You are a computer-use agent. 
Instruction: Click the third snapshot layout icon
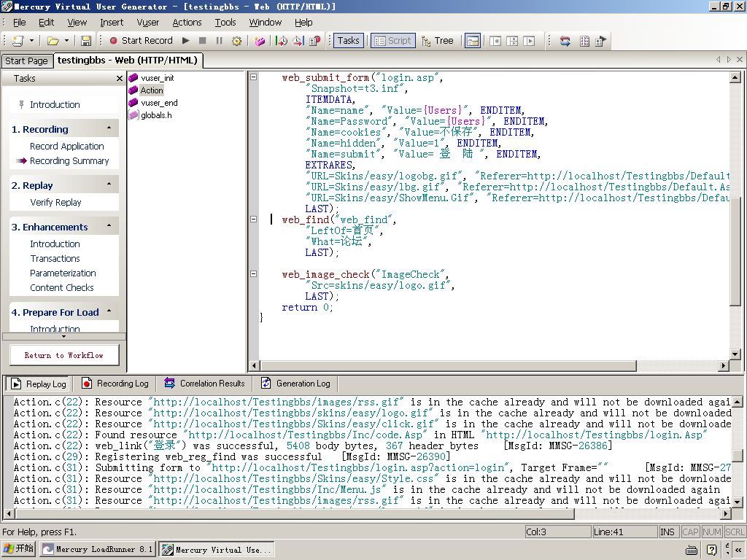click(x=529, y=41)
